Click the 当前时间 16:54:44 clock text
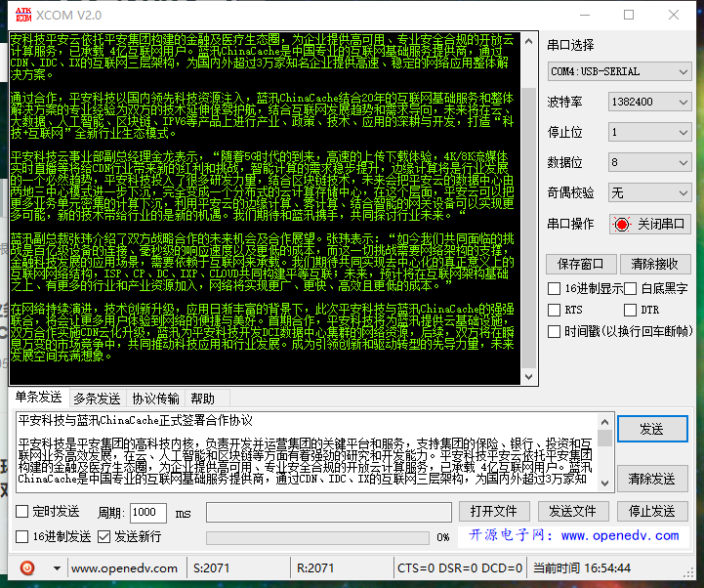The image size is (704, 588). (582, 568)
